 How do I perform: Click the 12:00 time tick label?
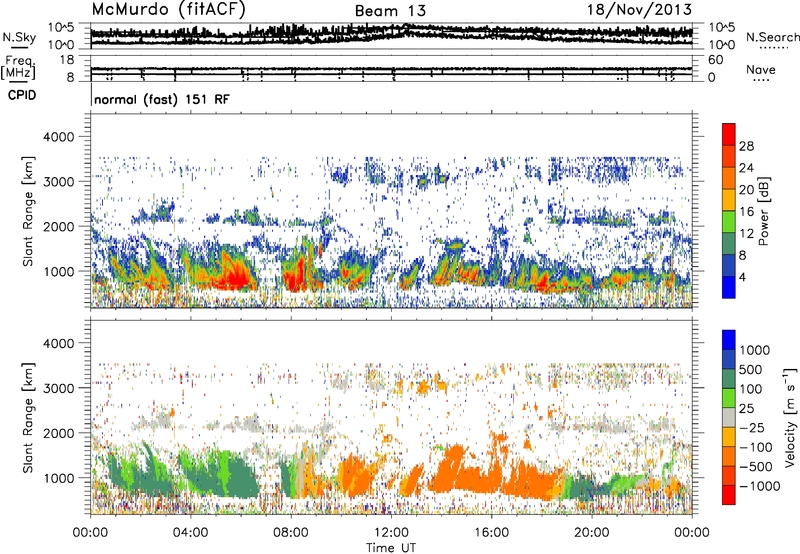pos(391,533)
